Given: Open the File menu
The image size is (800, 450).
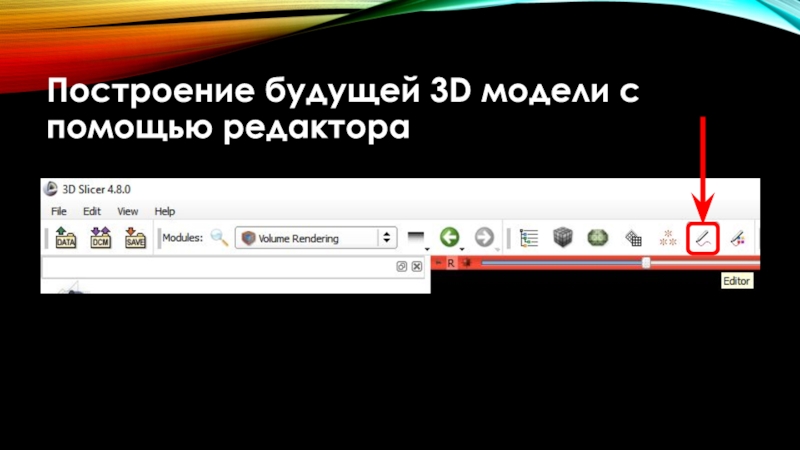Looking at the screenshot, I should coord(59,211).
